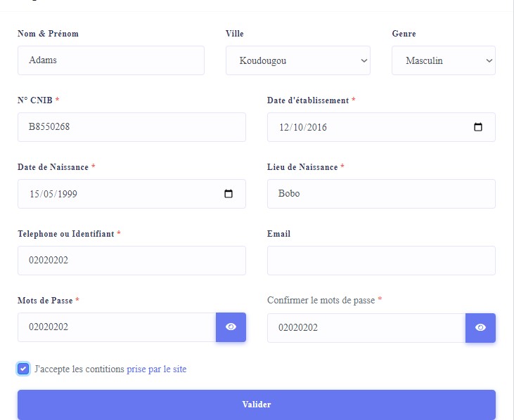Image resolution: width=514 pixels, height=420 pixels.
Task: Focus the N° CNIB text field
Action: [131, 127]
